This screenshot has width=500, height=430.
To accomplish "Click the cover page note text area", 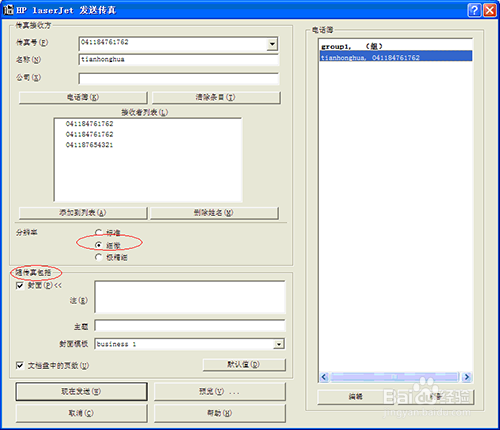I will coord(190,297).
